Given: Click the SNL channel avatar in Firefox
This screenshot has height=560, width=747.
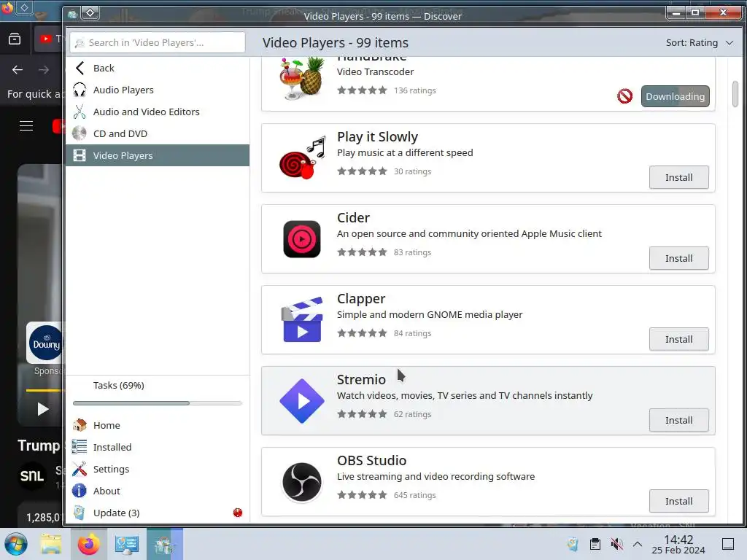Looking at the screenshot, I should click(32, 475).
